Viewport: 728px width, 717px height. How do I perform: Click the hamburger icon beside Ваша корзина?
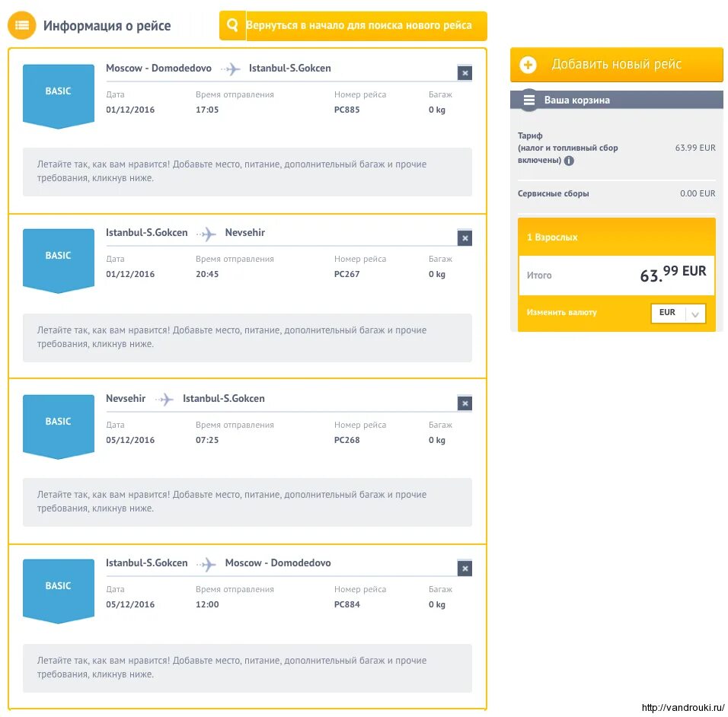[528, 100]
